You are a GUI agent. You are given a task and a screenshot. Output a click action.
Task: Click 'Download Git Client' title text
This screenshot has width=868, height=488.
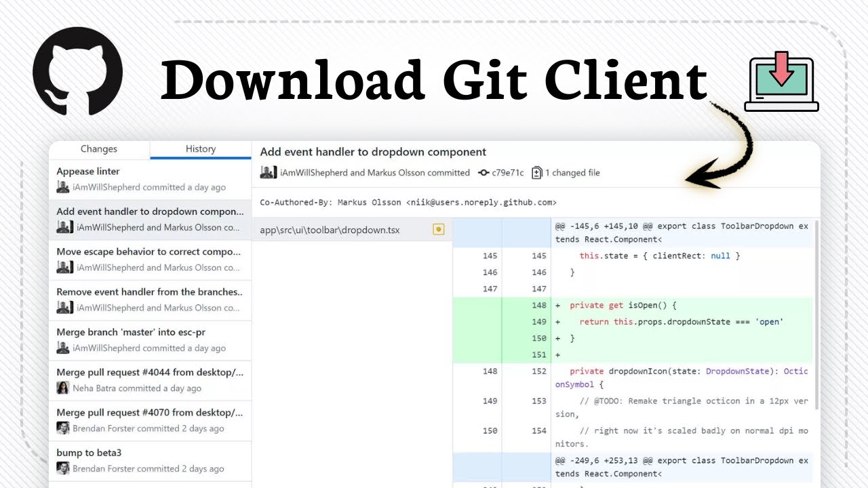(x=435, y=81)
